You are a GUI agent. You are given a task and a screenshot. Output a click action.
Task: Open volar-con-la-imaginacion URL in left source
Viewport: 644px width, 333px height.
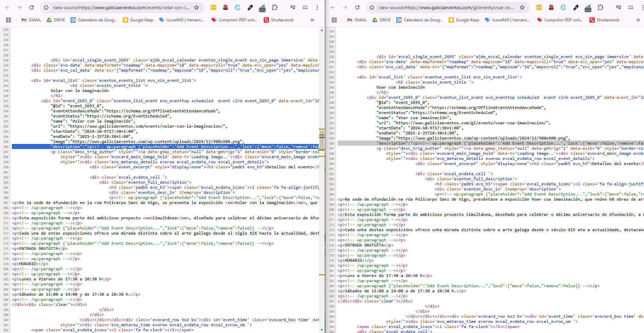(147, 126)
